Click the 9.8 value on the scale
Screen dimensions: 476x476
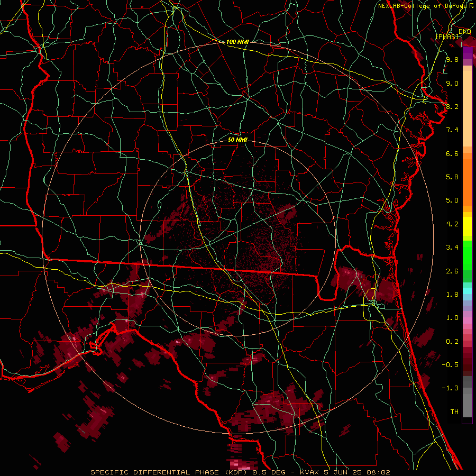[452, 59]
